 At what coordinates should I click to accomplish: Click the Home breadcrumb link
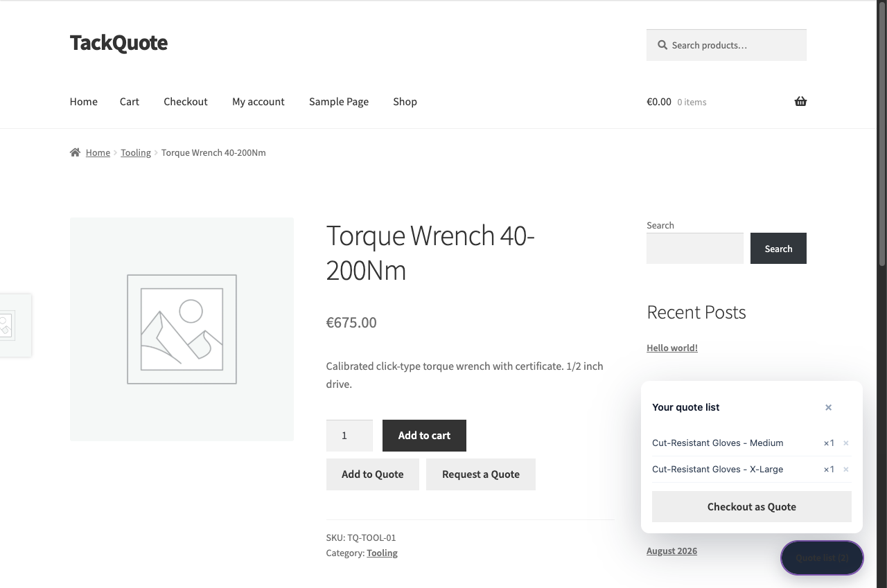[98, 152]
